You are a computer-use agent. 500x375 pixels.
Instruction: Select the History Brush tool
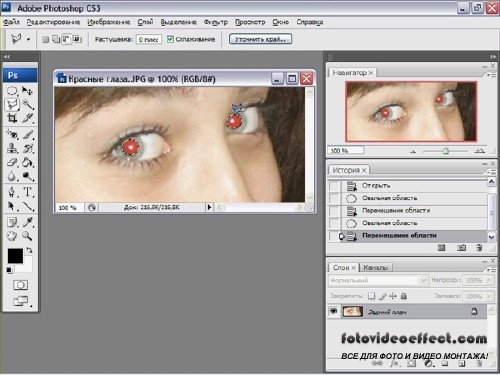27,148
